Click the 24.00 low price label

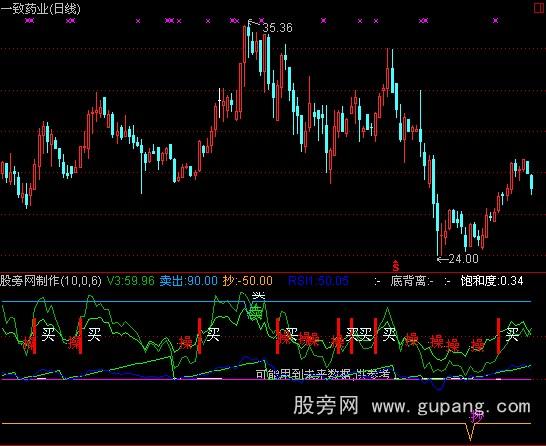(x=463, y=259)
